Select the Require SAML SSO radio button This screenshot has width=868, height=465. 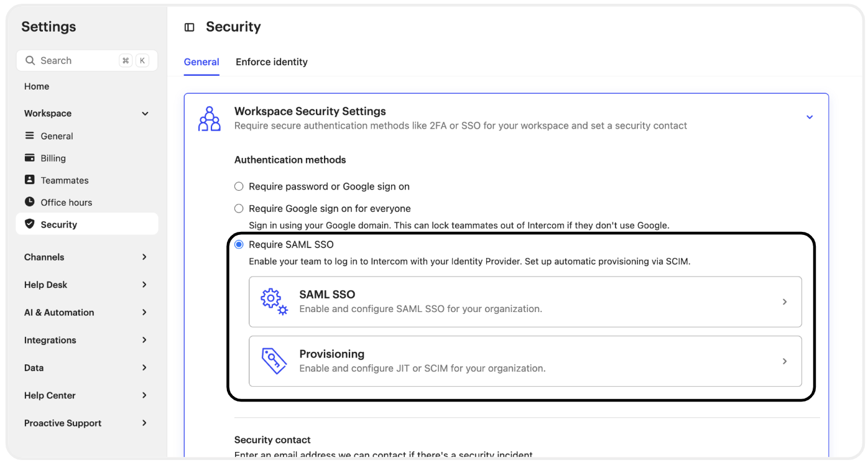239,244
